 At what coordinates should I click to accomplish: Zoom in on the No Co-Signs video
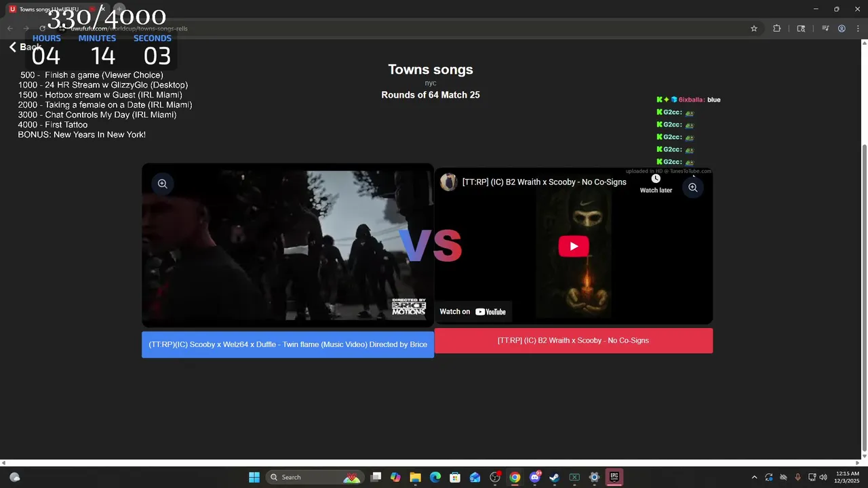692,188
